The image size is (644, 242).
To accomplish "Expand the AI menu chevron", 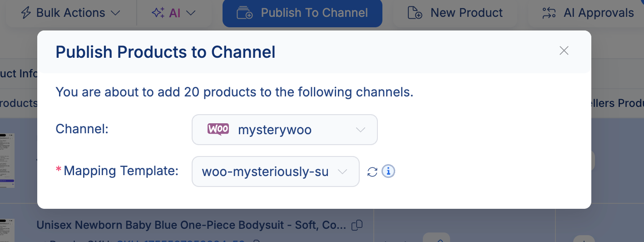I will (x=191, y=13).
